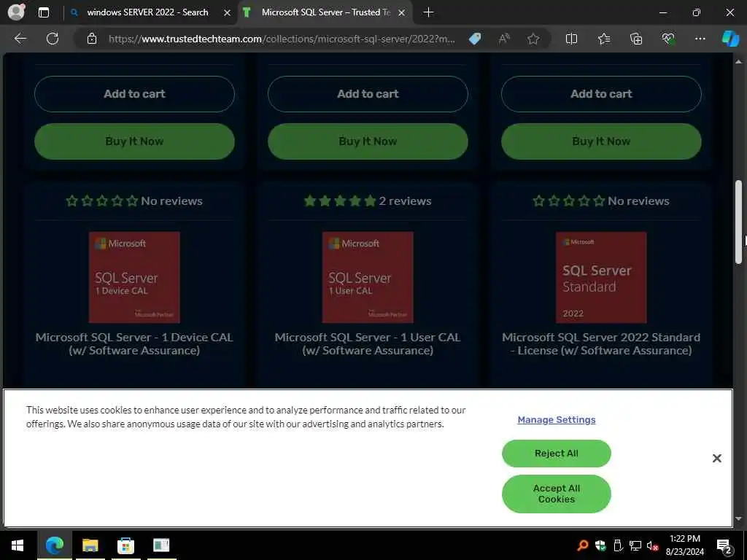Screen dimensions: 747x560
Task: Open Manage Settings for cookies
Action: click(x=557, y=419)
